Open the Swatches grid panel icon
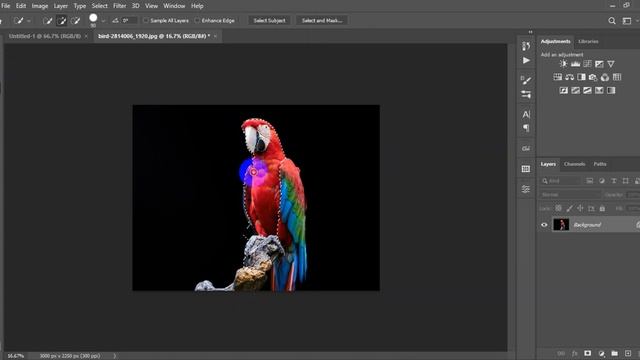The image size is (640, 360). (x=526, y=169)
